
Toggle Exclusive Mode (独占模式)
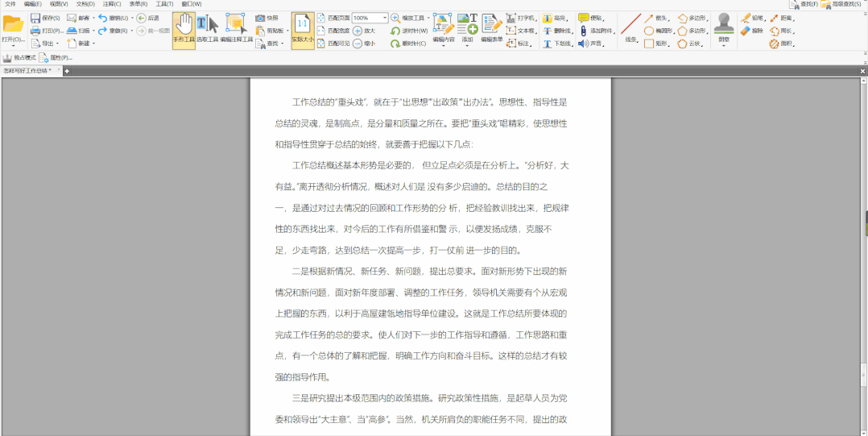19,58
